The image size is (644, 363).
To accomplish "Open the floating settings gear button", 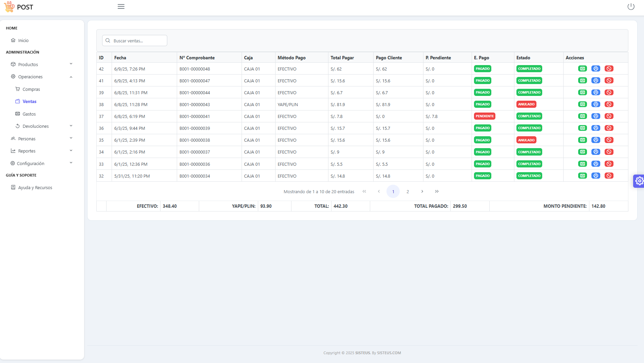I will coord(639,181).
